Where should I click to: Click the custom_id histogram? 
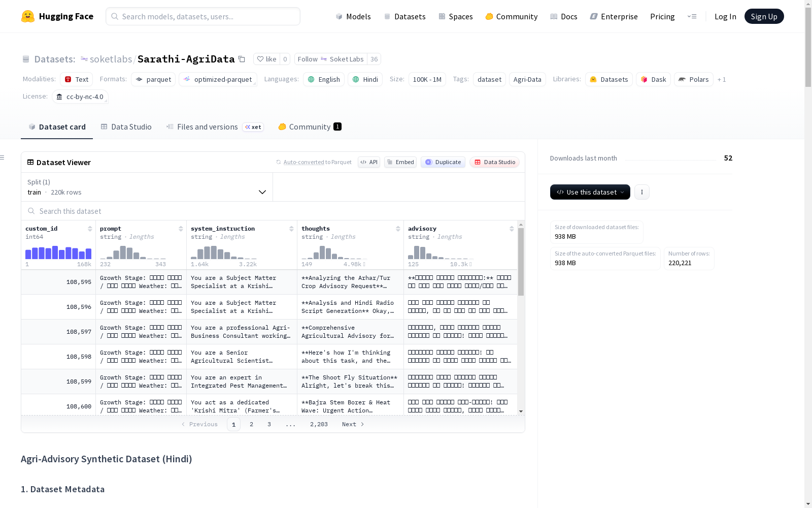(58, 252)
